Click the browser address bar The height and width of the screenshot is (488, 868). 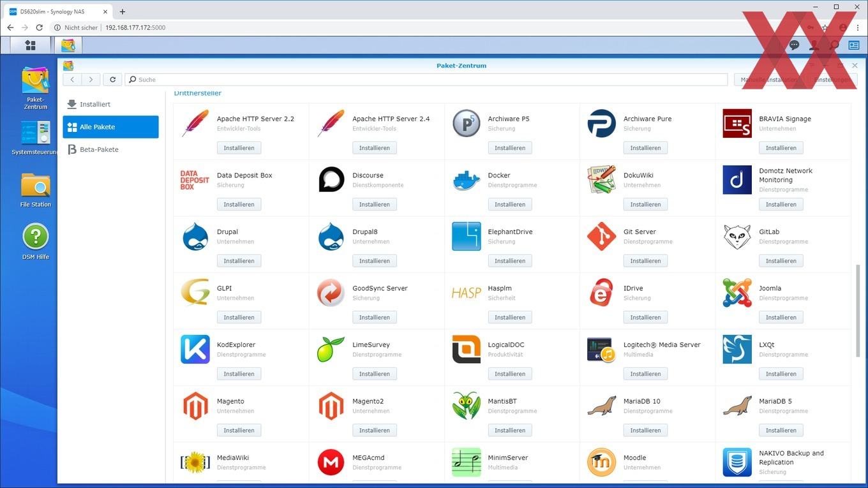click(x=421, y=27)
